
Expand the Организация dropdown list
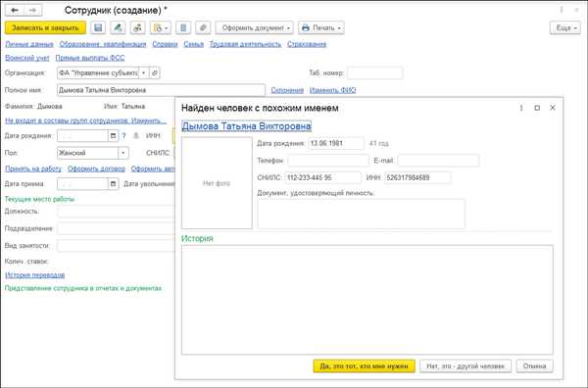[x=144, y=73]
